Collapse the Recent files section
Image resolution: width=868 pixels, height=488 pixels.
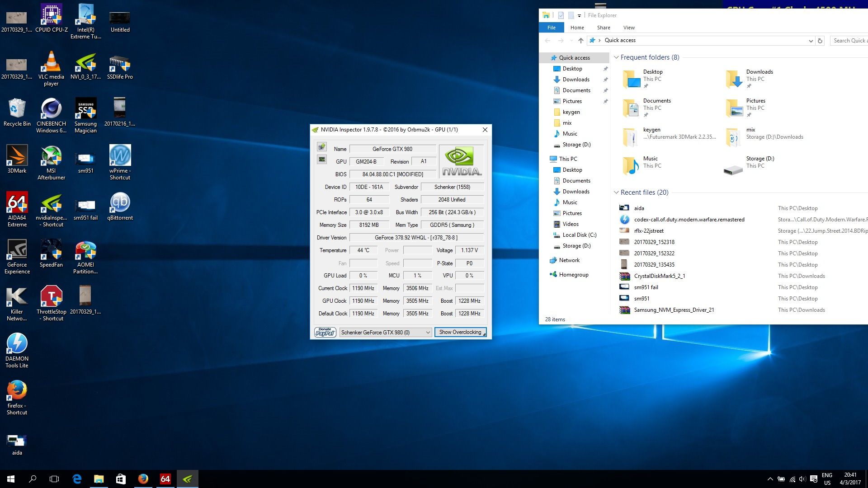coord(616,192)
